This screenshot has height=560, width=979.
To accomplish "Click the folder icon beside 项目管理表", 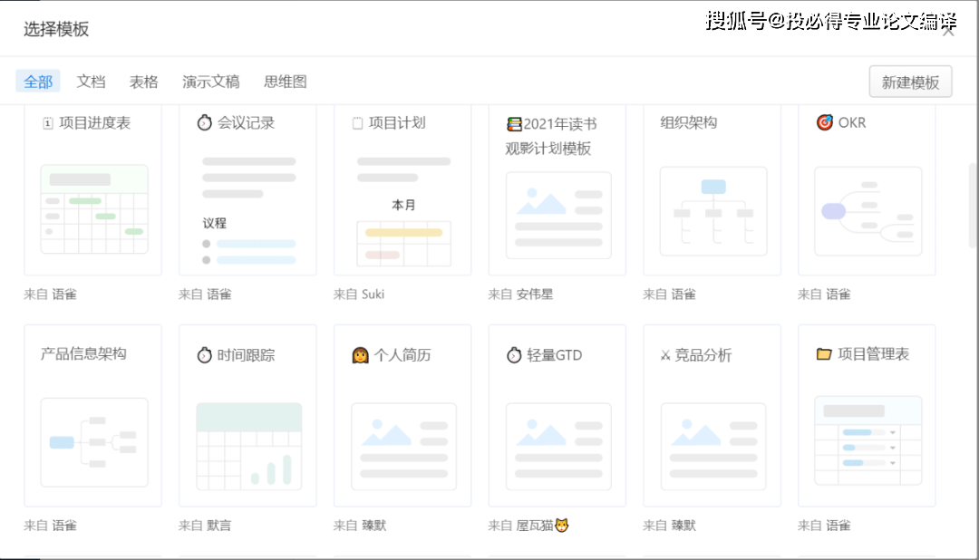I will point(824,354).
